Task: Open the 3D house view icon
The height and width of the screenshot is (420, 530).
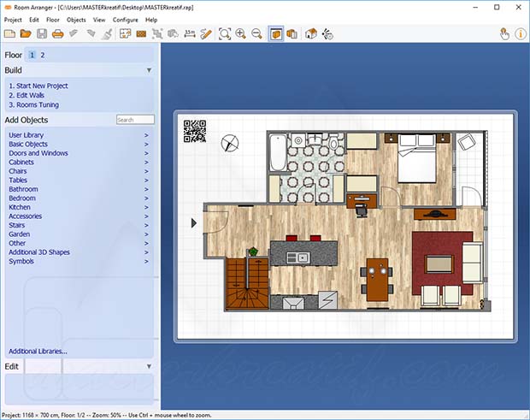Action: (x=310, y=34)
